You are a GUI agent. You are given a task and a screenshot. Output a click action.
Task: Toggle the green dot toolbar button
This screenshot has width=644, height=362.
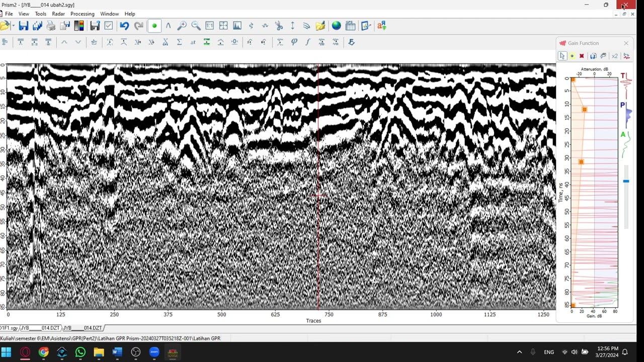[154, 26]
